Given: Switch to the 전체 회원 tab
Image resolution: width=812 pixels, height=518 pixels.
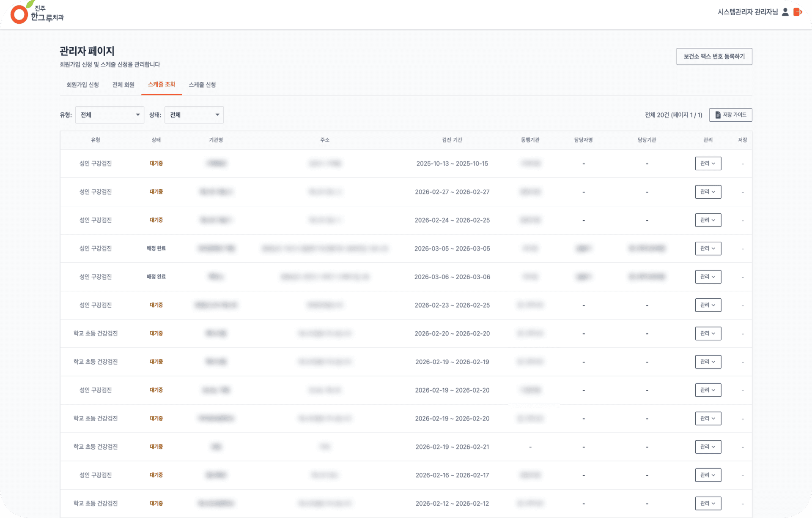Looking at the screenshot, I should (x=123, y=85).
